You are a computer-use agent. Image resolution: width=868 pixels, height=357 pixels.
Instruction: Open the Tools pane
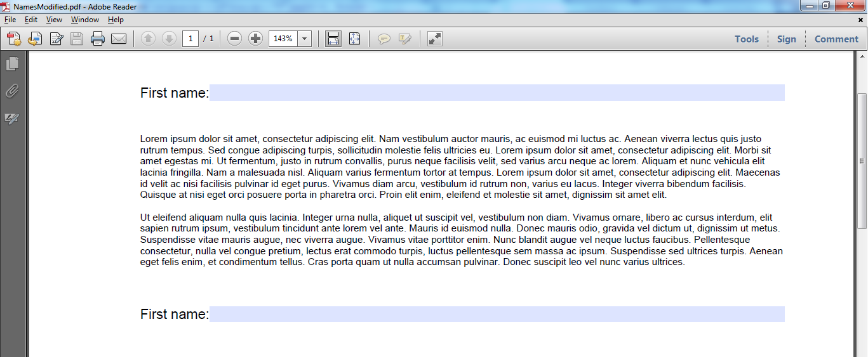point(747,39)
